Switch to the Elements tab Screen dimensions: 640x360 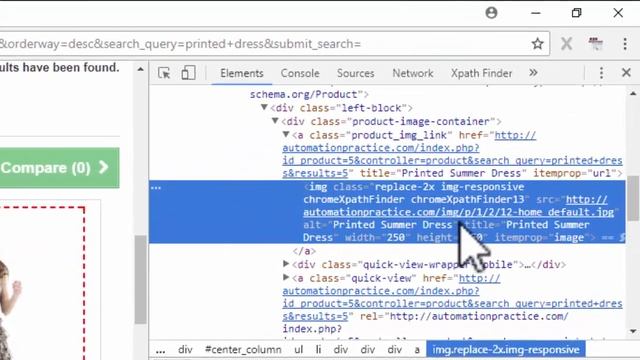242,73
